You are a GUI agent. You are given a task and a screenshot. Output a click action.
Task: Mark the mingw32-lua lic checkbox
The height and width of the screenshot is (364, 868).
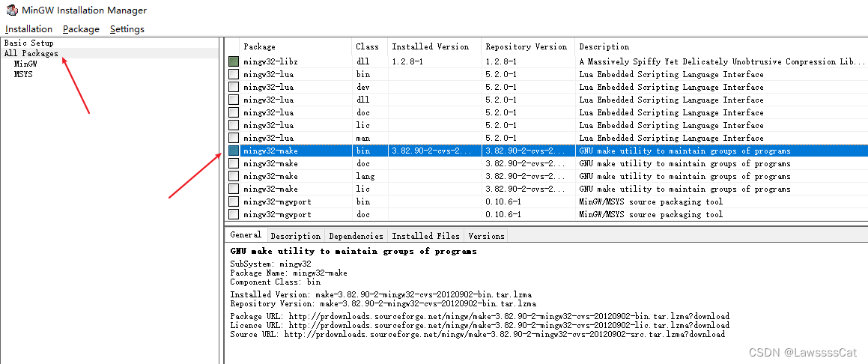234,125
